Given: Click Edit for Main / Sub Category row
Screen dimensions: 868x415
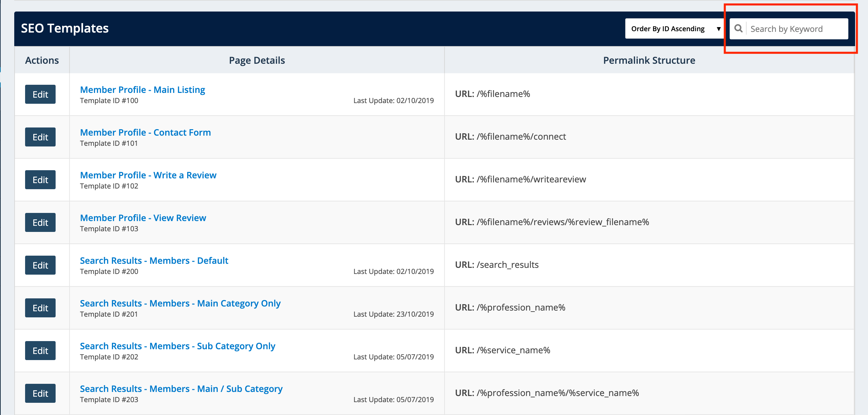Looking at the screenshot, I should [40, 393].
